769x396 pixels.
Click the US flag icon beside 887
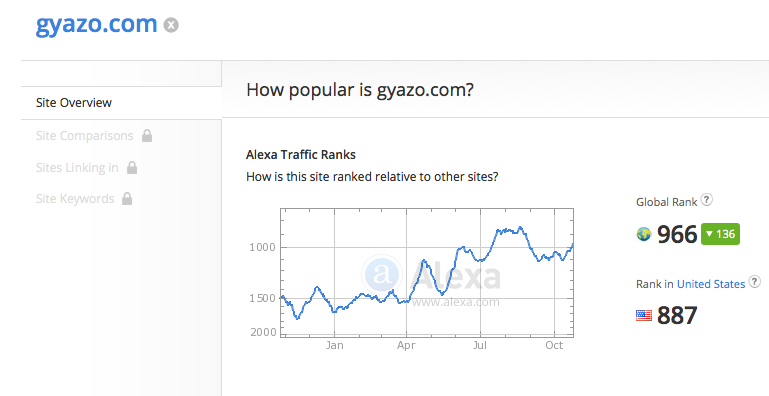pos(643,316)
